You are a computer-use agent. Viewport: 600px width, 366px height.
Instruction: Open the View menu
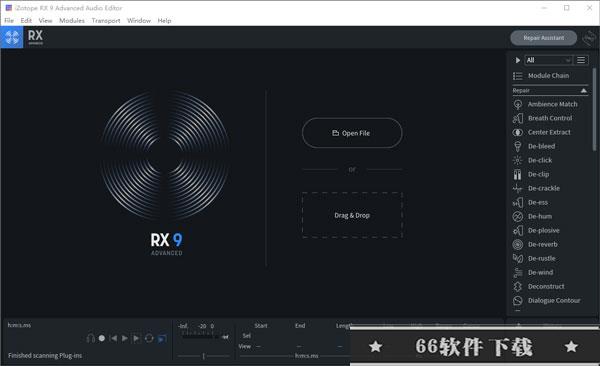point(46,20)
